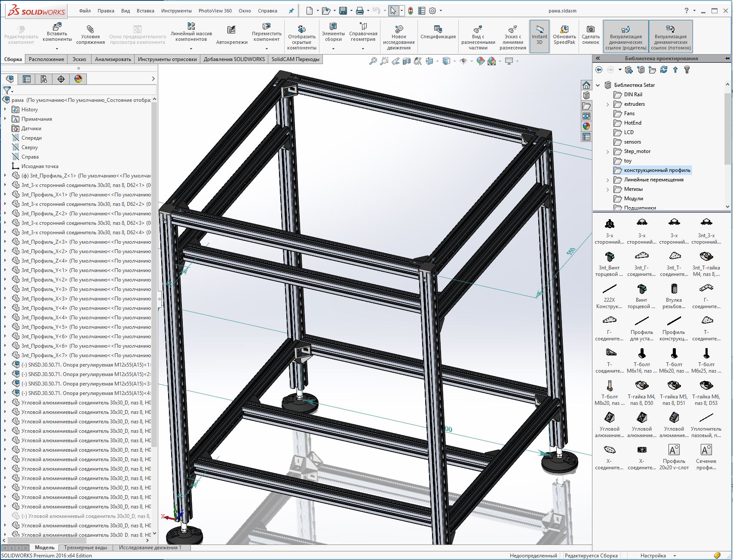Image resolution: width=733 pixels, height=560 pixels.
Task: Open the DisplayManager tab icon
Action: [x=78, y=79]
